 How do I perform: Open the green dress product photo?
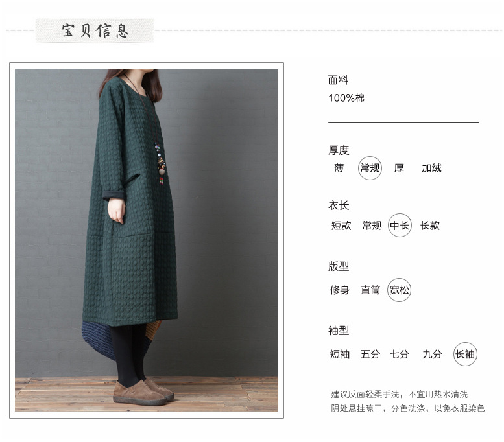[x=146, y=240]
